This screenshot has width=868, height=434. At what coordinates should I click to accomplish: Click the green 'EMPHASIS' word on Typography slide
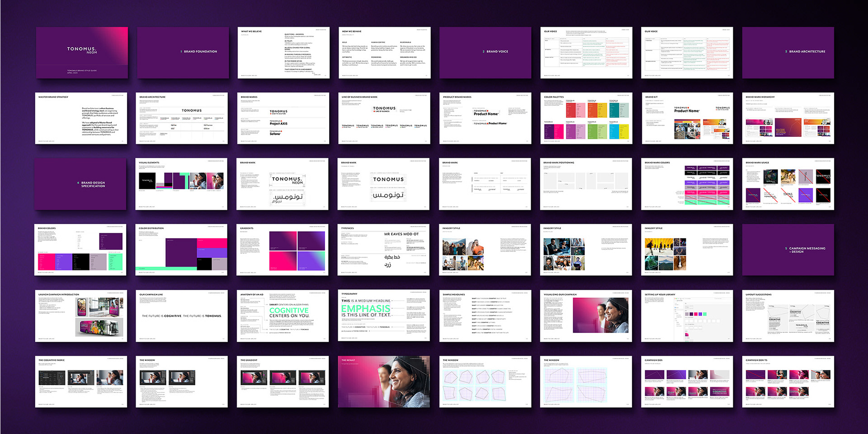click(x=366, y=308)
